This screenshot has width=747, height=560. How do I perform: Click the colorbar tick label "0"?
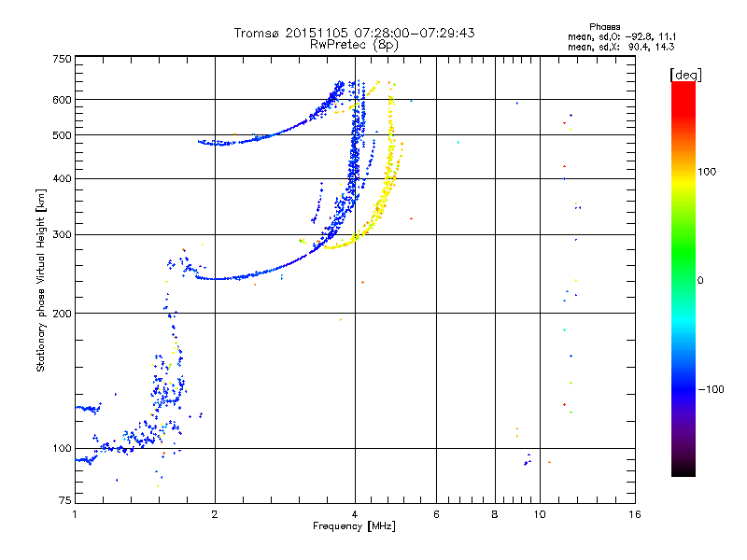tap(700, 280)
